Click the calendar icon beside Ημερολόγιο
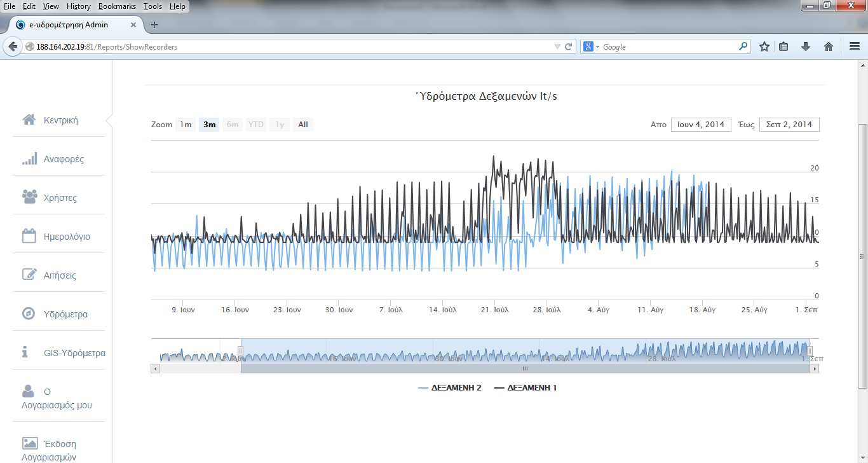 [29, 236]
